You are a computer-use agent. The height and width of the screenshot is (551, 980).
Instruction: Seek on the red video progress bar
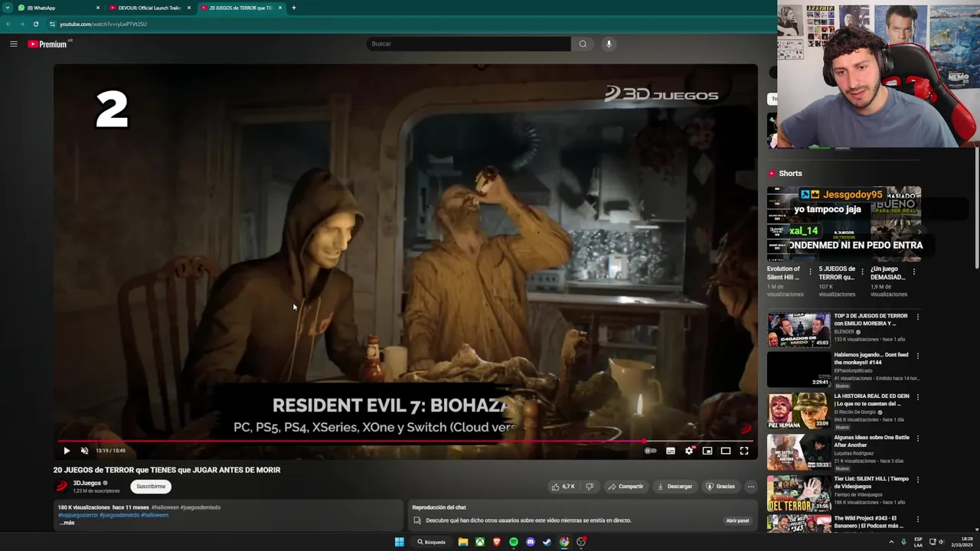406,442
